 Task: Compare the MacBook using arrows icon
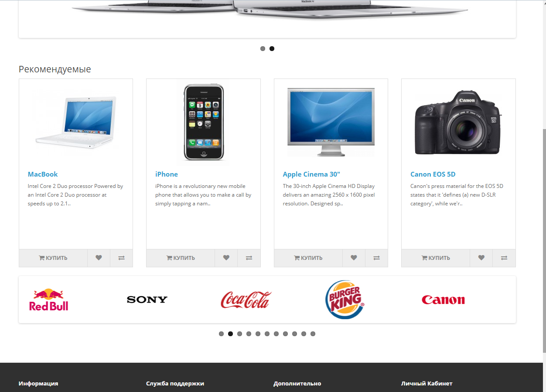pyautogui.click(x=122, y=258)
